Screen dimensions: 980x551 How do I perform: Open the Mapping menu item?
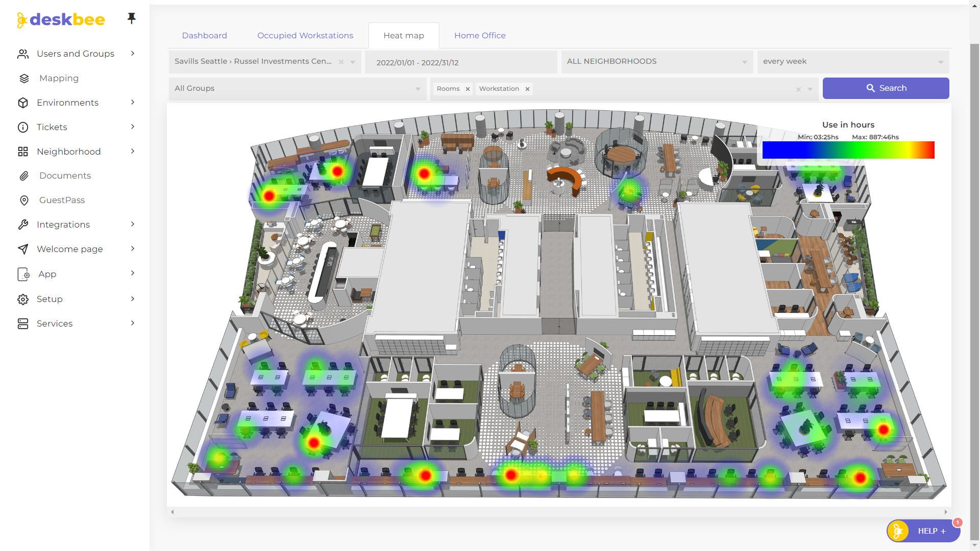point(59,78)
